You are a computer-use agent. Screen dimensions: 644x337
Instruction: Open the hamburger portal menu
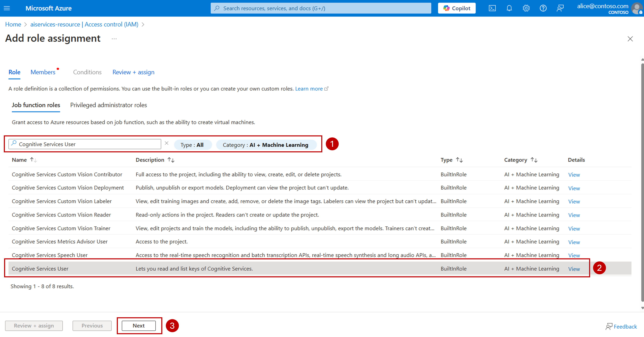pyautogui.click(x=7, y=8)
